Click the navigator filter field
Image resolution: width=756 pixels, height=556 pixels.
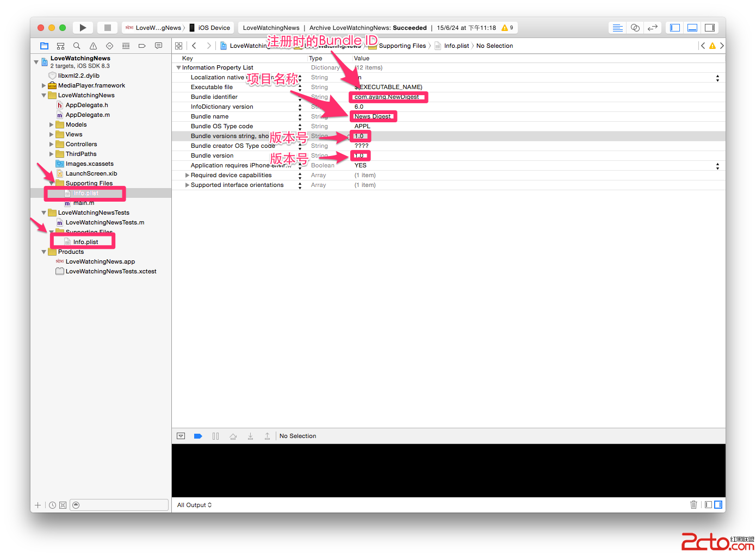point(120,505)
